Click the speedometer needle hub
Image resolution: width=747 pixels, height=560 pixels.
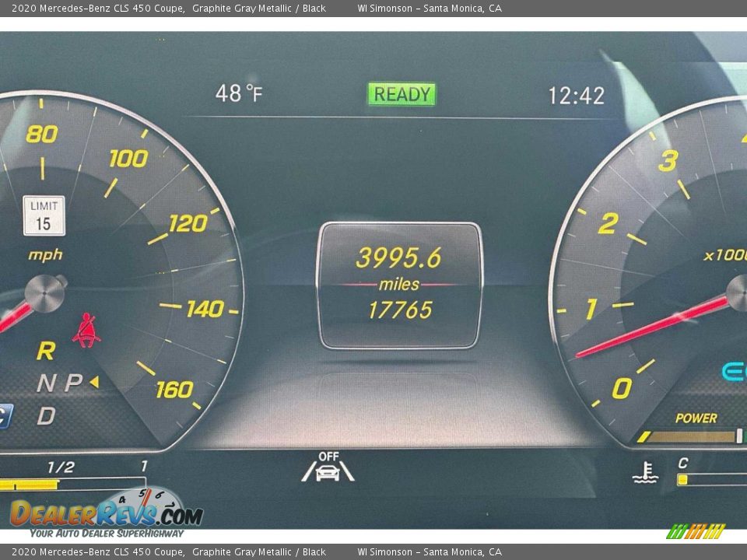45,293
